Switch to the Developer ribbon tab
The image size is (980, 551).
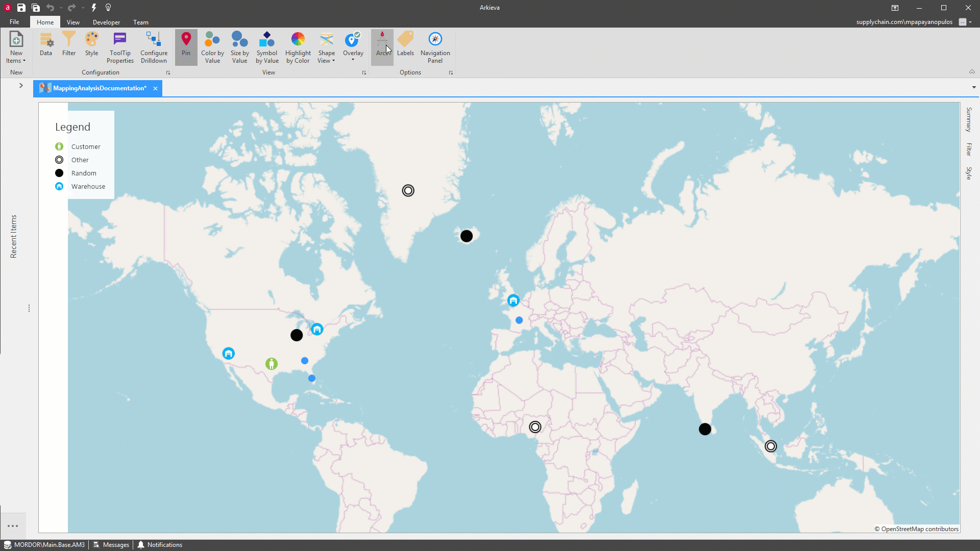pyautogui.click(x=106, y=22)
